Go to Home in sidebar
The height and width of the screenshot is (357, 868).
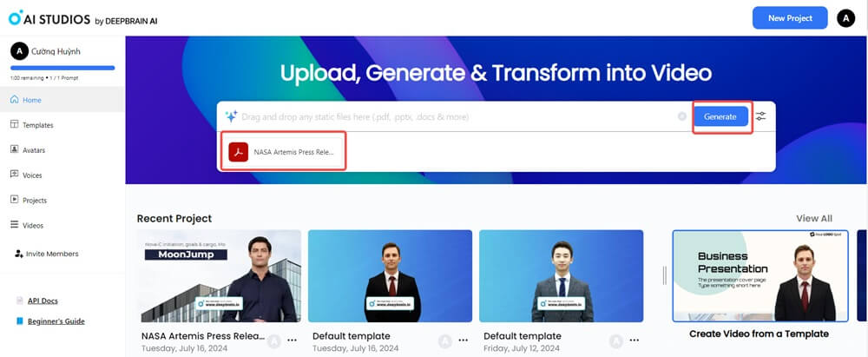coord(62,100)
